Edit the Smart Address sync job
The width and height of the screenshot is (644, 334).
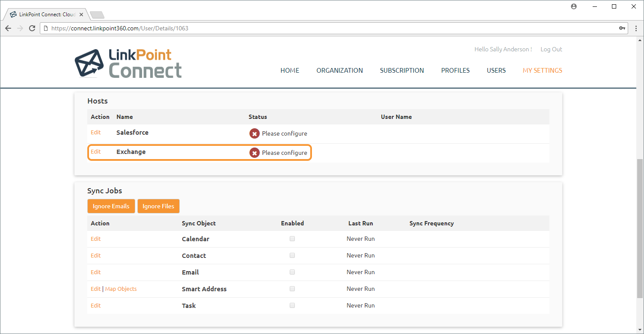tap(95, 289)
